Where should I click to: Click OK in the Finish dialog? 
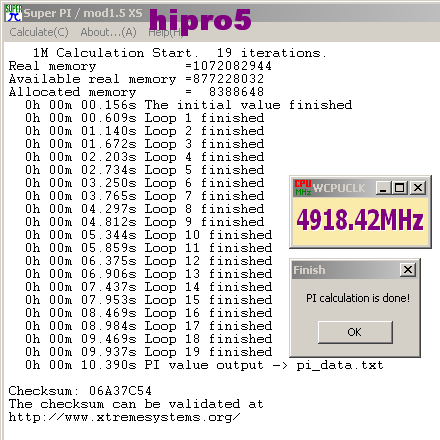pyautogui.click(x=355, y=332)
